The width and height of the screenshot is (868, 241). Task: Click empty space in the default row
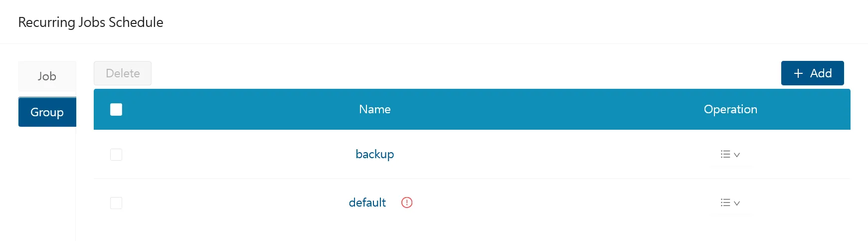[548, 203]
